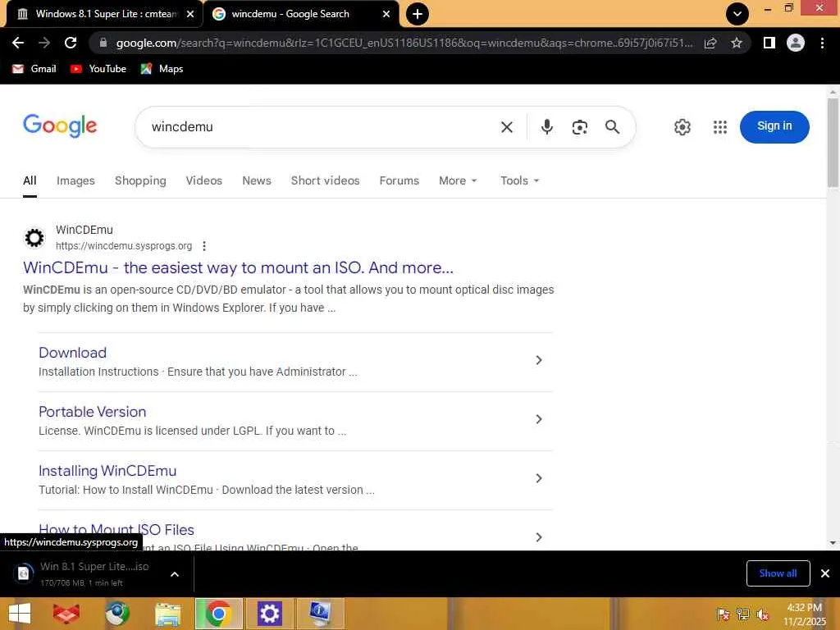Open File Explorer from the taskbar
This screenshot has width=840, height=630.
(x=167, y=614)
